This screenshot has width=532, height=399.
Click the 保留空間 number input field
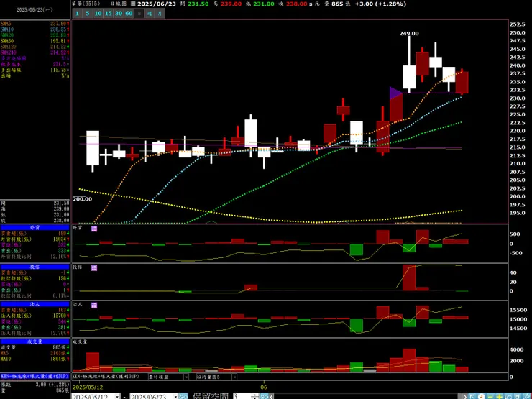242,396
